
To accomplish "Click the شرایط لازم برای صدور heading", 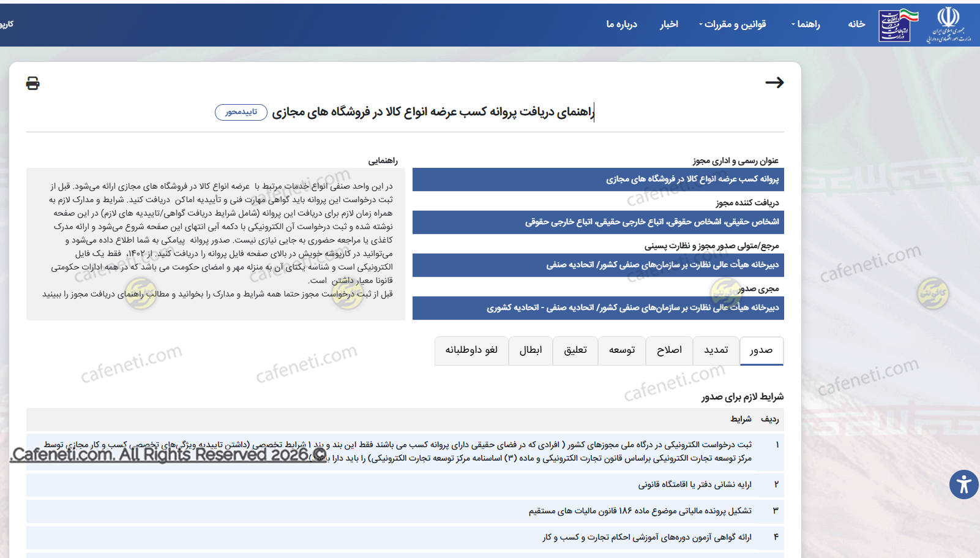I will click(742, 397).
